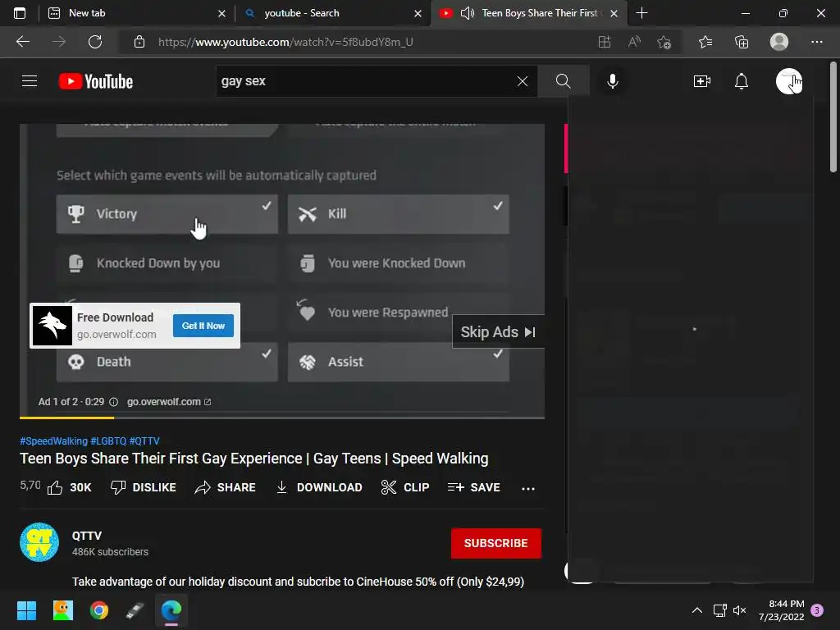Click the muted volume tray icon
This screenshot has width=840, height=630.
(740, 610)
